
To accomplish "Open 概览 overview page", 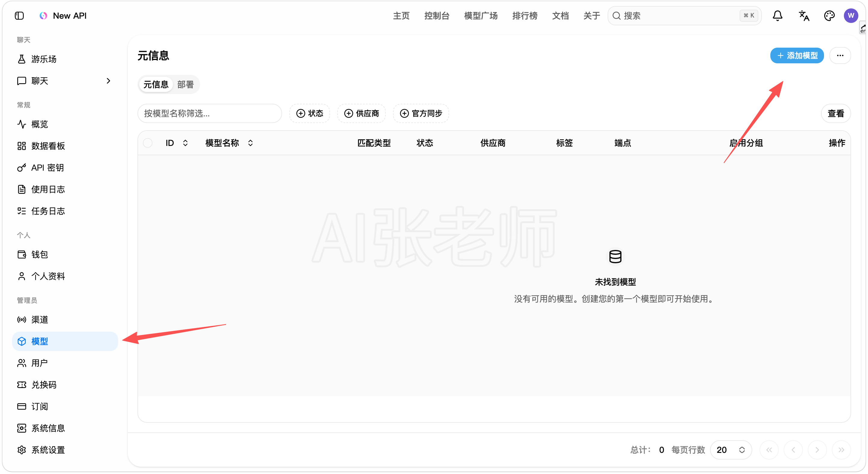I will tap(65, 124).
